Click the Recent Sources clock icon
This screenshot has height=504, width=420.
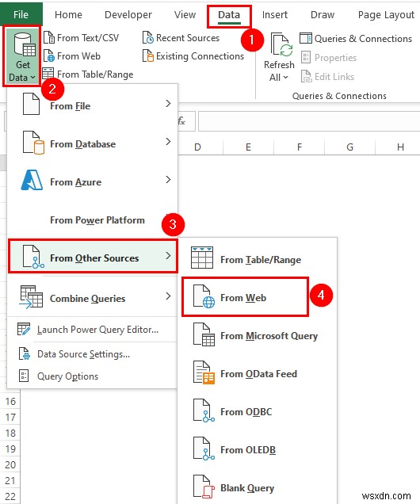pos(148,38)
